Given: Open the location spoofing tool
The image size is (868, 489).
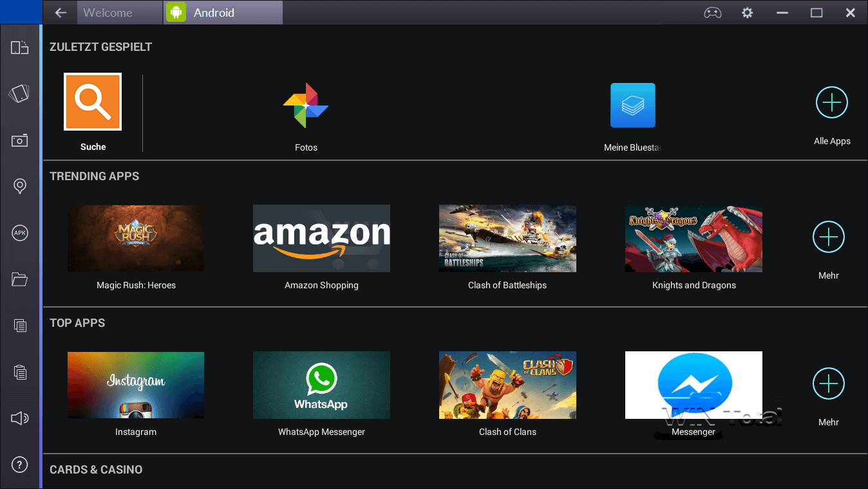Looking at the screenshot, I should click(19, 186).
